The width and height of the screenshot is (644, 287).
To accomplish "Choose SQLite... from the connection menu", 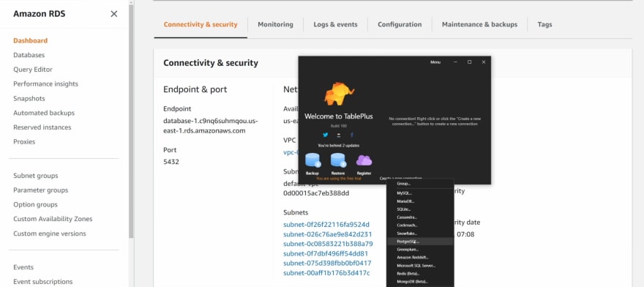I will (420, 209).
